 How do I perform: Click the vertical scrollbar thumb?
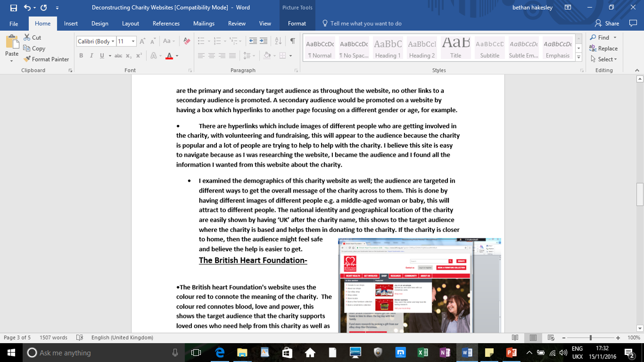pyautogui.click(x=640, y=194)
